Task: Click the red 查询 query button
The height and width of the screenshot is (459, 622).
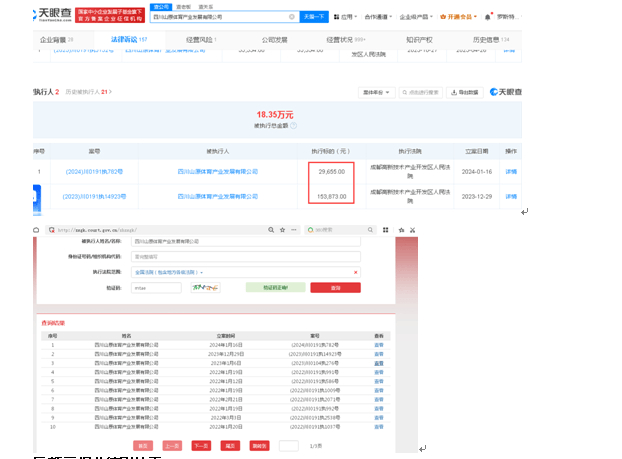Action: [336, 288]
